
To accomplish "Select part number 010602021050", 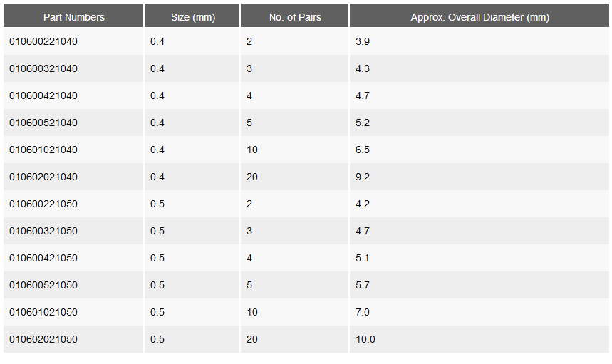I will pos(43,339).
